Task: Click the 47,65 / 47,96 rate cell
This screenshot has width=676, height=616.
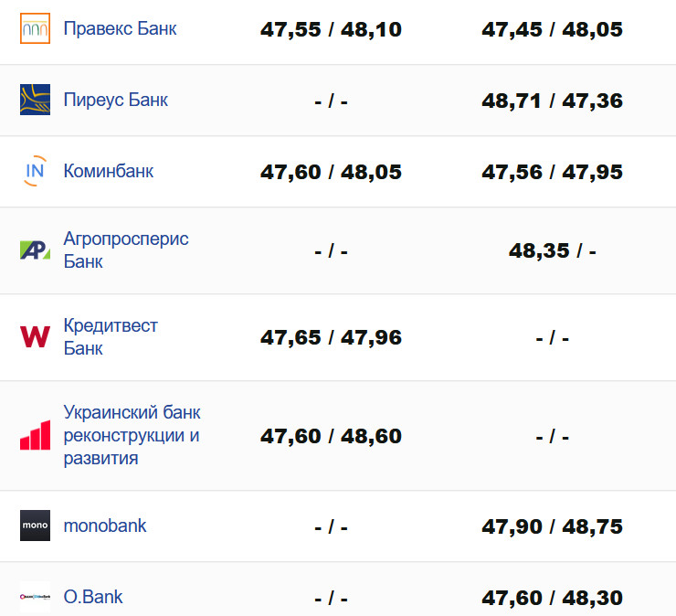Action: [x=331, y=338]
